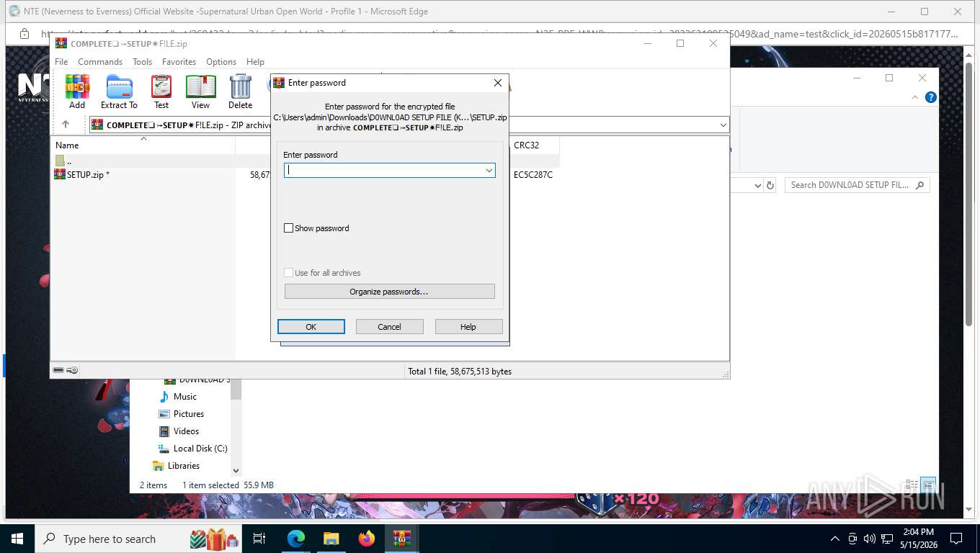This screenshot has height=553, width=980.
Task: Open Libraries in Explorer sidebar
Action: [x=183, y=466]
